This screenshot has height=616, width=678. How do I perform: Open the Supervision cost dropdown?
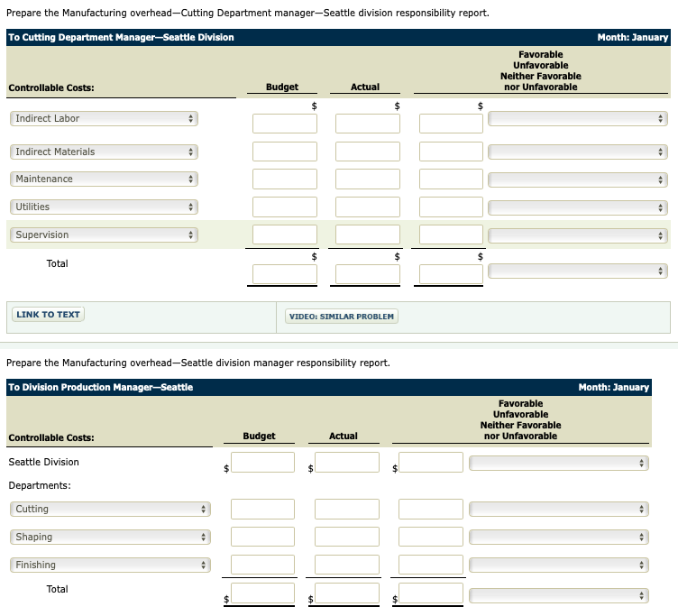(104, 234)
